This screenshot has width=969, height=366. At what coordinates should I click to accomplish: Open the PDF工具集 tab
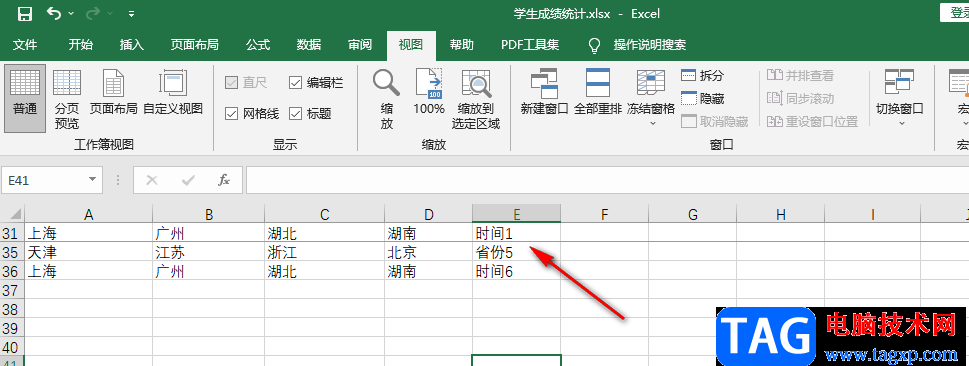tap(530, 45)
